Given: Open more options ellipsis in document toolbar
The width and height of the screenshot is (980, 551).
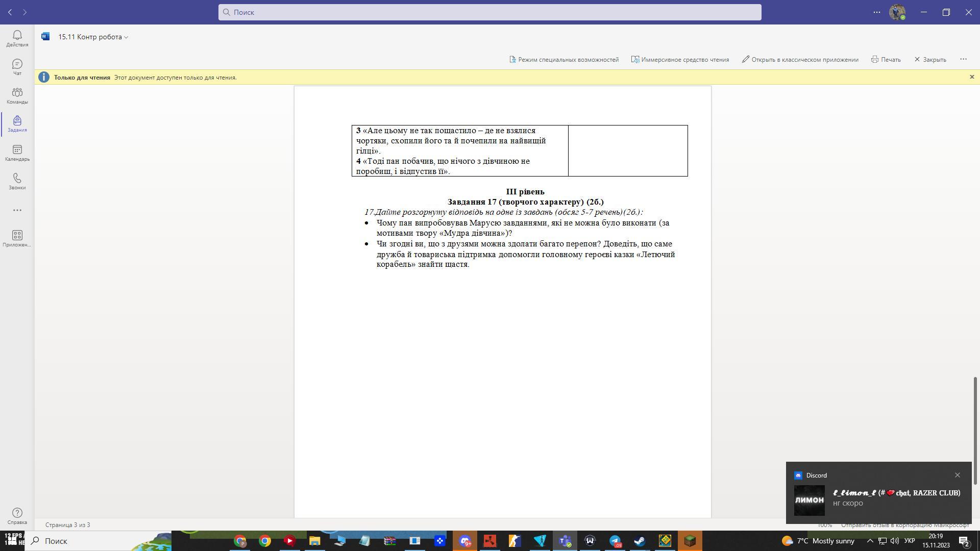Looking at the screenshot, I should (963, 59).
